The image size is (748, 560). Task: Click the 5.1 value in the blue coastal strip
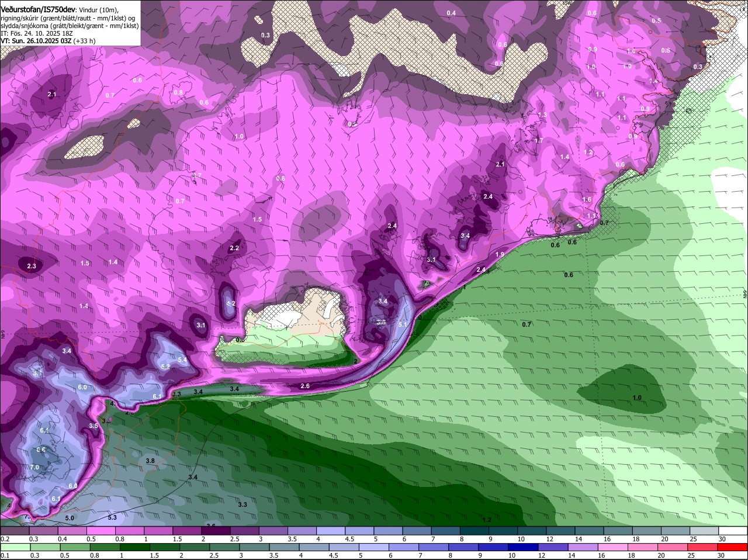pyautogui.click(x=403, y=324)
